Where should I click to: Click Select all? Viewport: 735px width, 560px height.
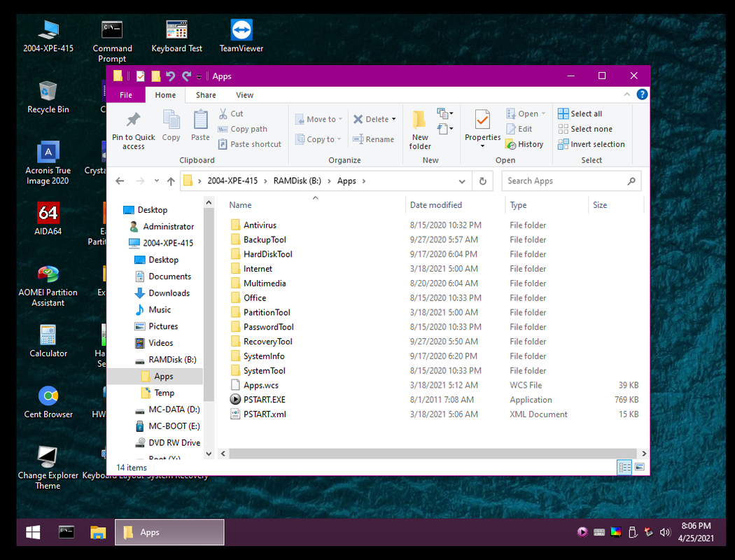pos(580,113)
